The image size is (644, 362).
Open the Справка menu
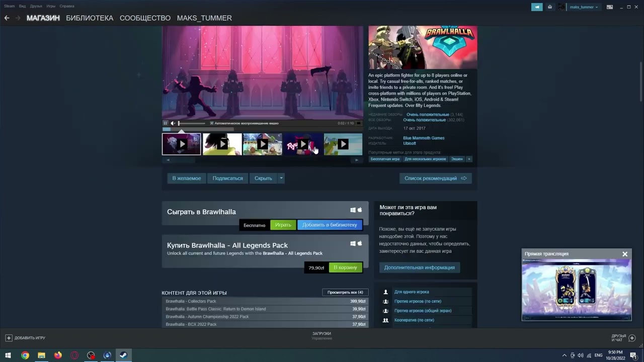coord(67,6)
